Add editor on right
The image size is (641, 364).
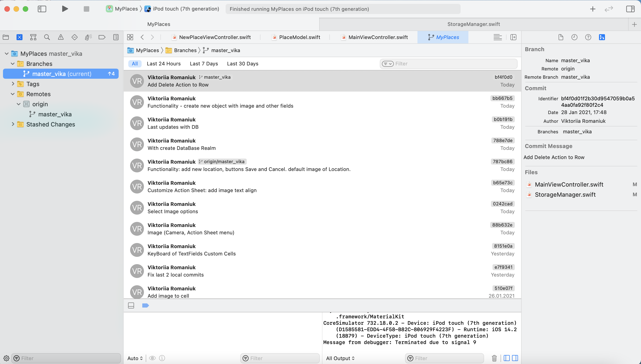(x=513, y=37)
